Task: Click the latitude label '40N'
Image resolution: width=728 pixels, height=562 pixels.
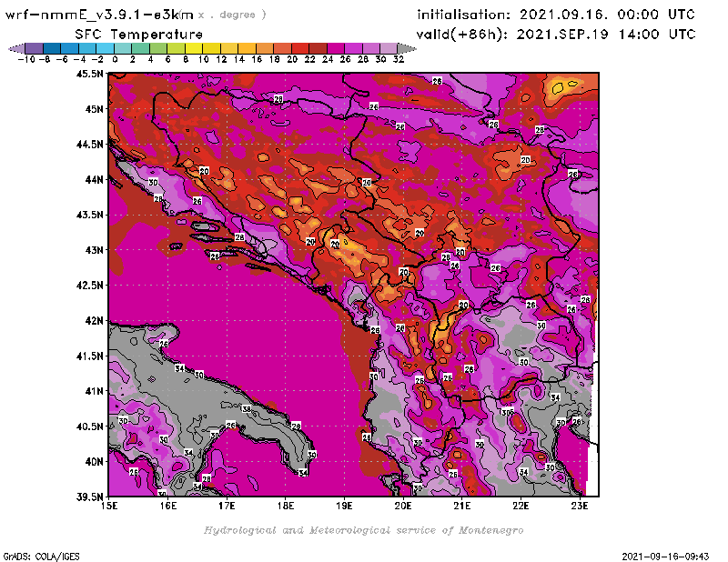Action: 94,461
